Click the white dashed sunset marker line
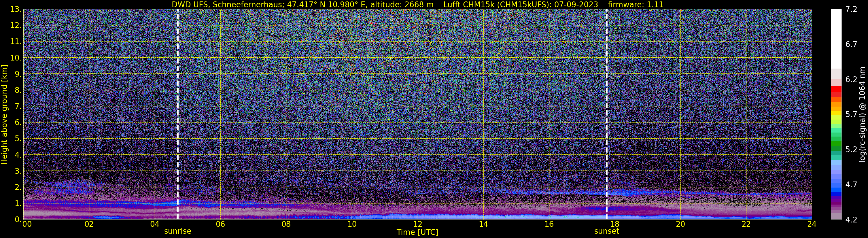The height and width of the screenshot is (238, 868). (606, 114)
